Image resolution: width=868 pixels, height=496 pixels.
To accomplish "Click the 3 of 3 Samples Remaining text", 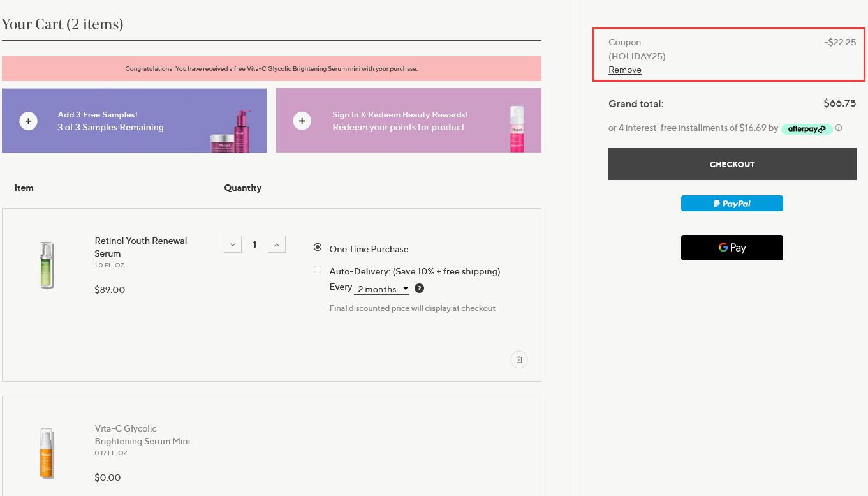I will 110,127.
